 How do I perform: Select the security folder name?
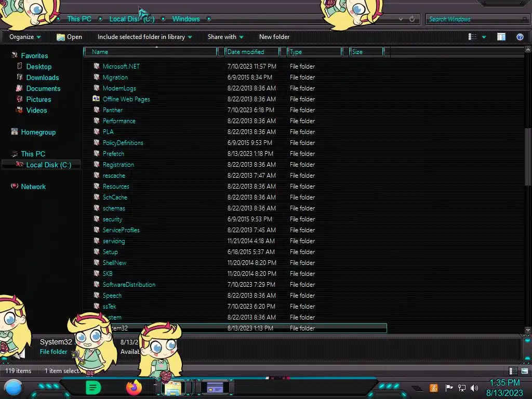tap(112, 219)
